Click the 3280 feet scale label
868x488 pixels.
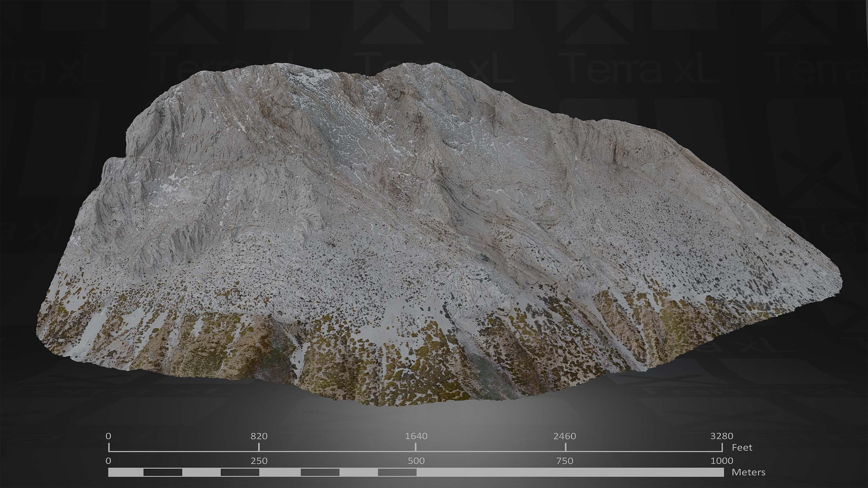[721, 436]
